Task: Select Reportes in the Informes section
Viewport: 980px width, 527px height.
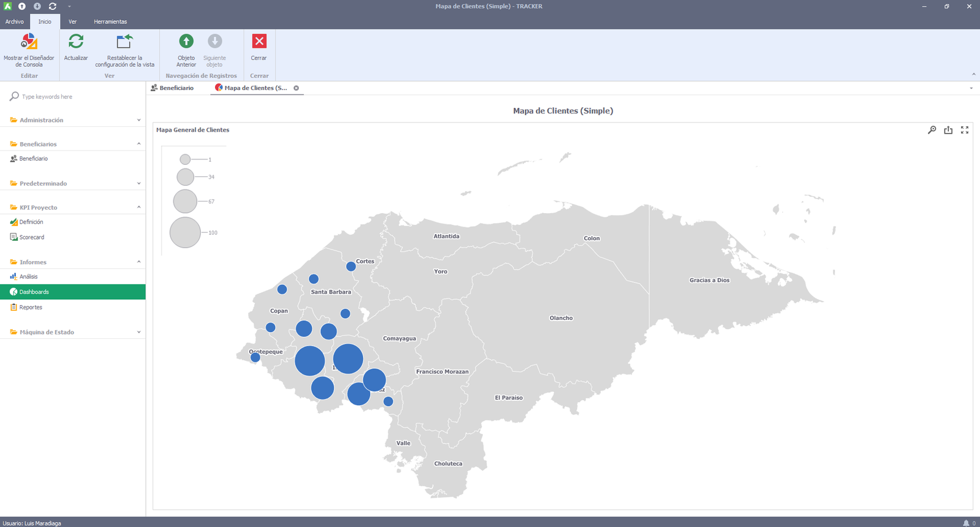Action: (31, 308)
